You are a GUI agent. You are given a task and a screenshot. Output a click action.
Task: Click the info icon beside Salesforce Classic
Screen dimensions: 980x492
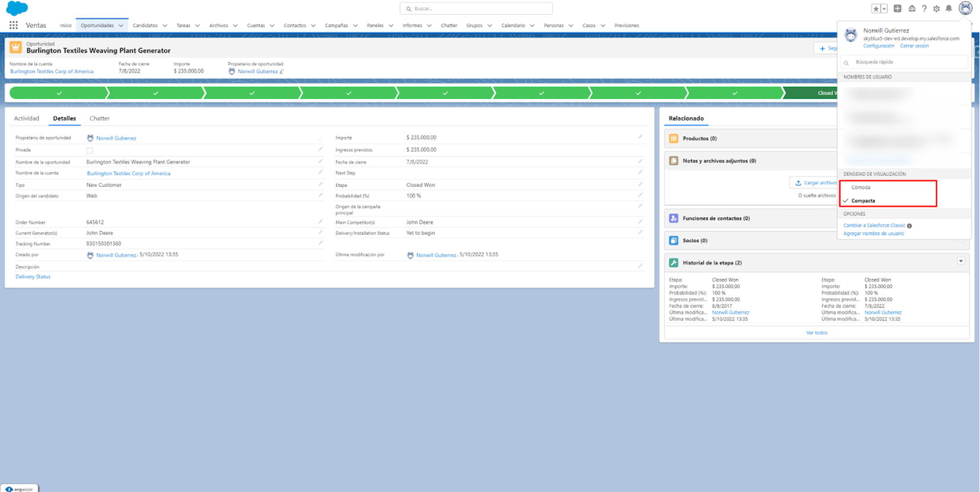(909, 226)
